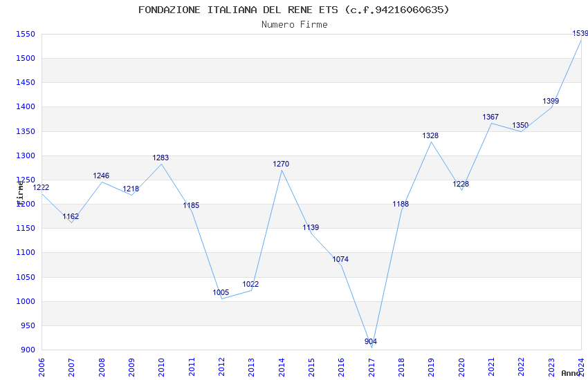Click the chart title 'FONDAZIONE ITALIANA DEL RENE ETS'
Screen dimensions: 588x380
238,10
